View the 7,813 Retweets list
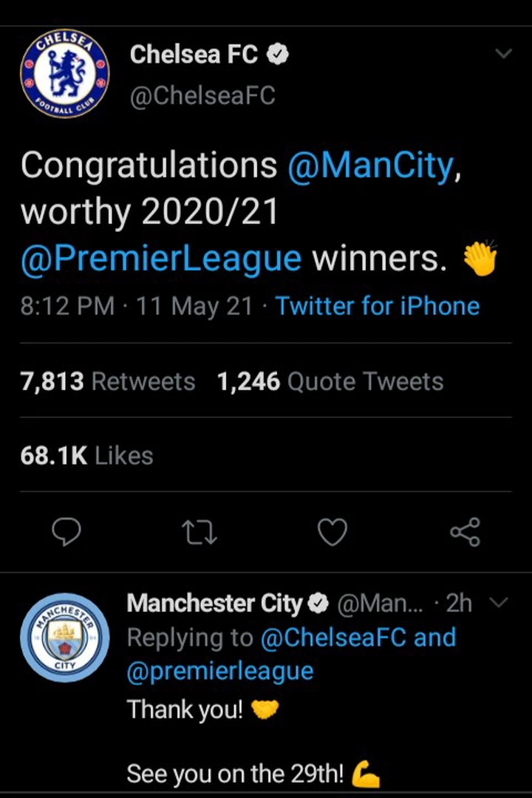Image resolution: width=532 pixels, height=798 pixels. point(108,381)
